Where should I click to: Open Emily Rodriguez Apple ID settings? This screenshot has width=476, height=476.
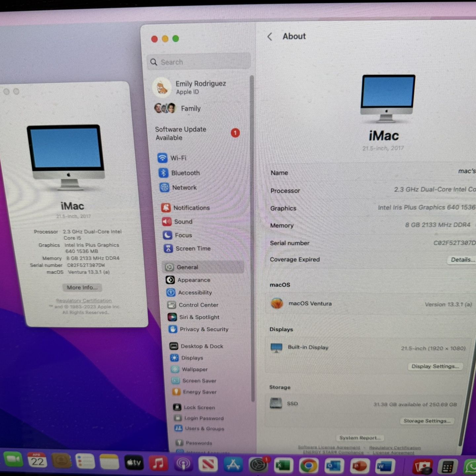pyautogui.click(x=190, y=87)
